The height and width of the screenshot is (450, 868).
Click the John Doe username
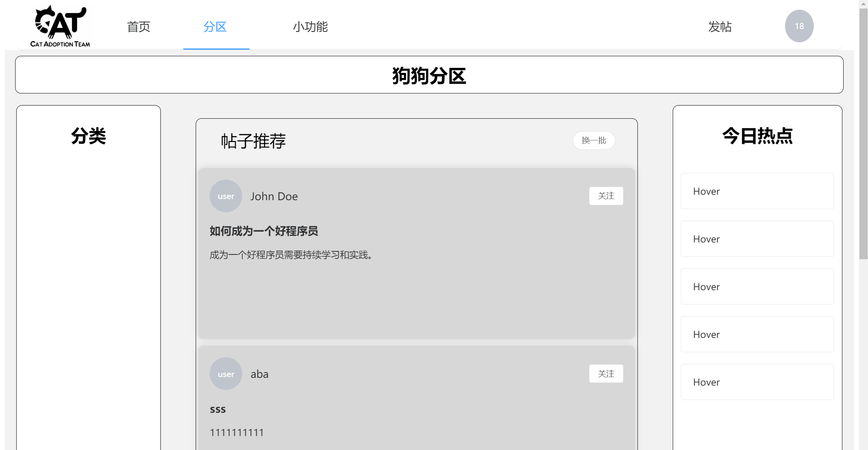pos(274,196)
